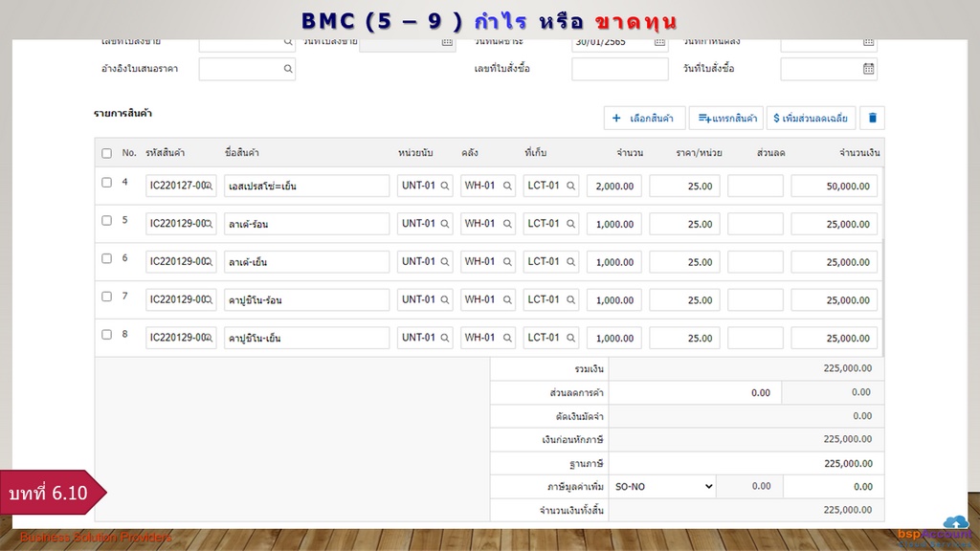This screenshot has width=980, height=551.
Task: Search unit UNT-01 in row 4
Action: tap(444, 186)
